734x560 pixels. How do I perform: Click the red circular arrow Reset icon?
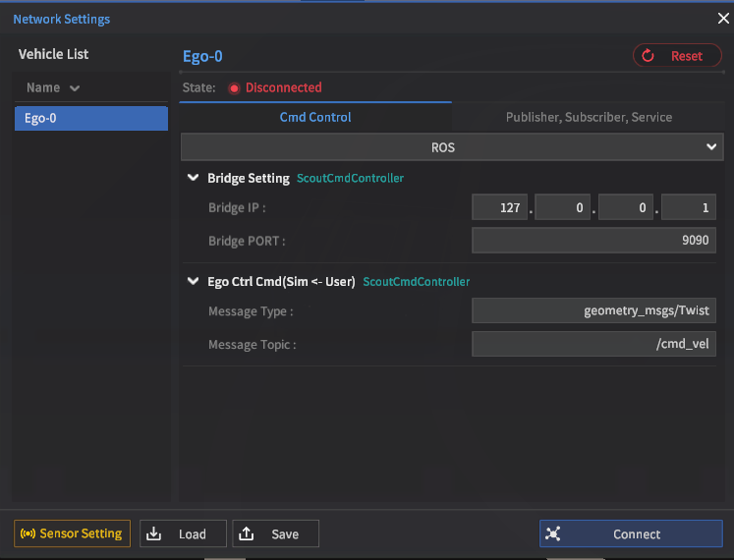coord(648,56)
